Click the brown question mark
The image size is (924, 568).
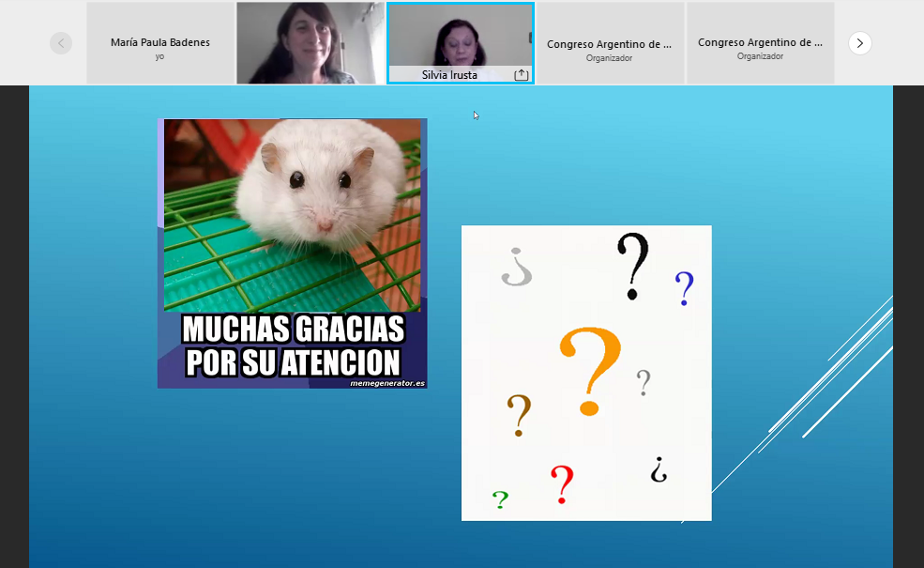click(x=519, y=415)
